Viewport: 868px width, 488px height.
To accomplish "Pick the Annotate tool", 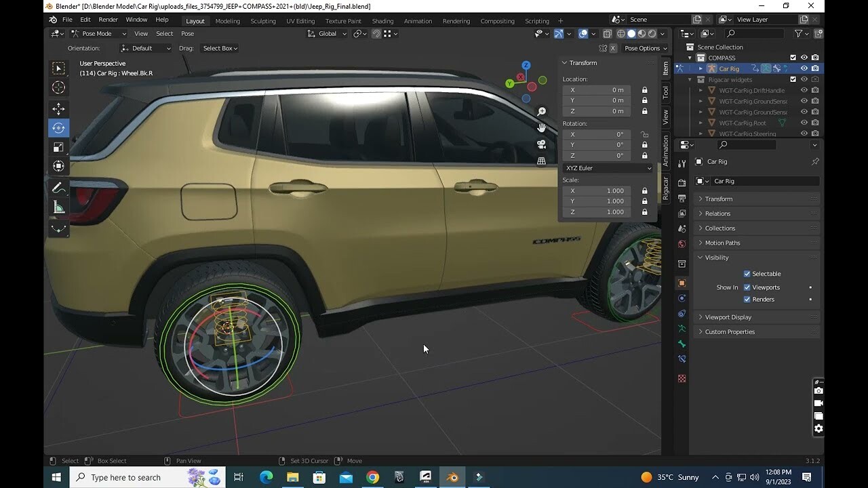I will 58,187.
